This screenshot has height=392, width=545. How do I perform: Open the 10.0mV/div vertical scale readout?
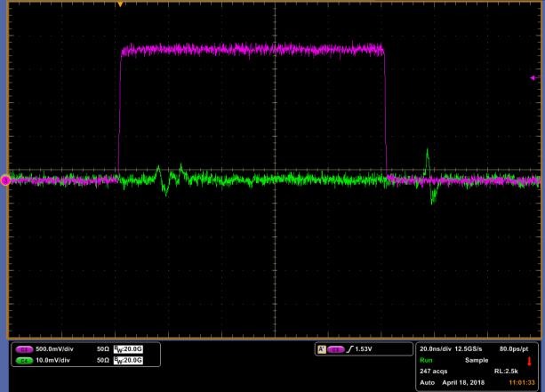pyautogui.click(x=52, y=360)
